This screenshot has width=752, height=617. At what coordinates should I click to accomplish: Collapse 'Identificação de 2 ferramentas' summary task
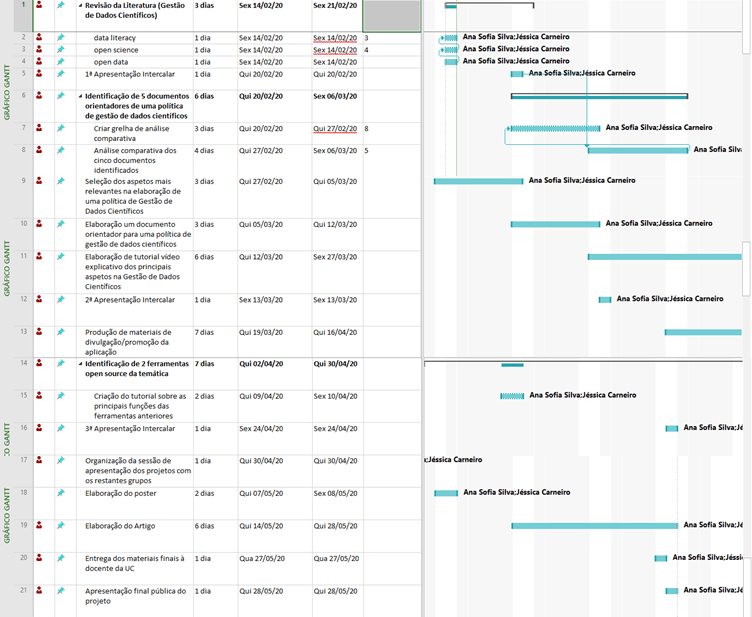pyautogui.click(x=81, y=363)
